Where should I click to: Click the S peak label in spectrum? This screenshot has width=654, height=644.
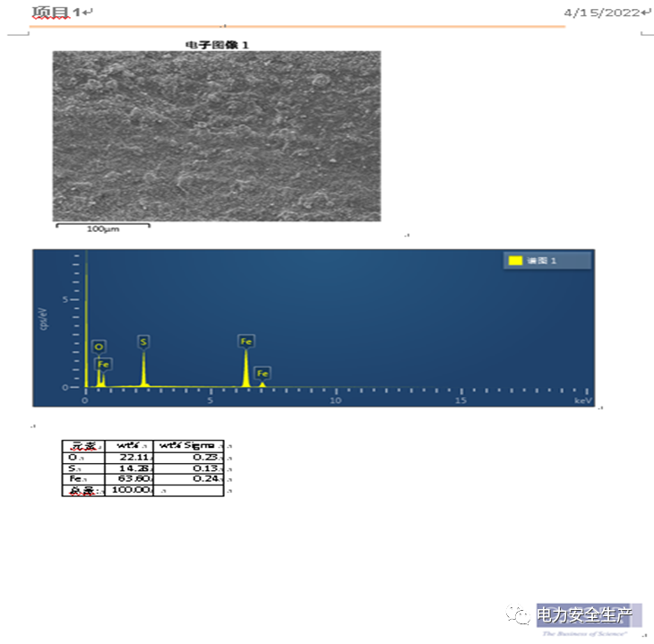pyautogui.click(x=143, y=342)
